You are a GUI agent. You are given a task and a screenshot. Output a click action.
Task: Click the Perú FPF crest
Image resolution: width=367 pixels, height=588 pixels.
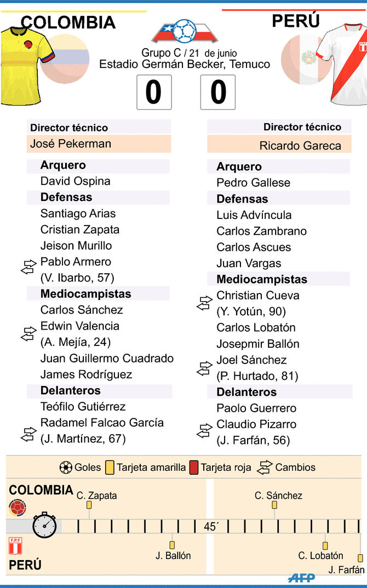click(x=16, y=546)
